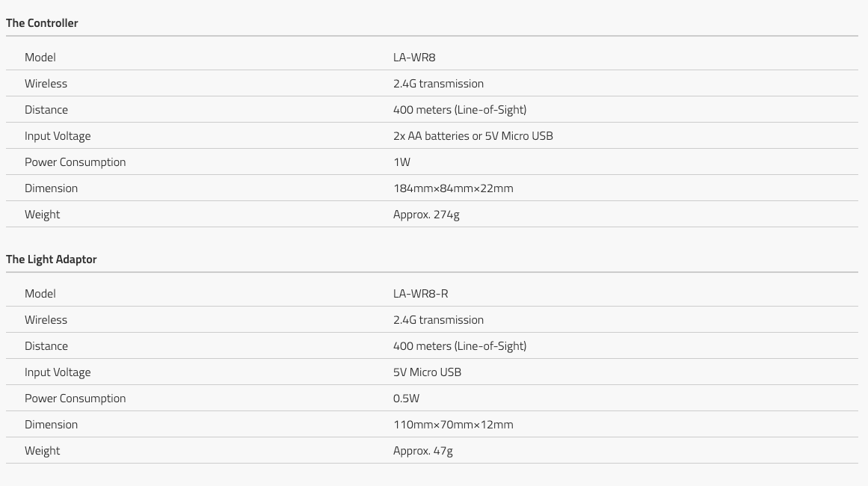Click the controller's Dimension label
Viewport: 868px width, 486px height.
point(51,188)
